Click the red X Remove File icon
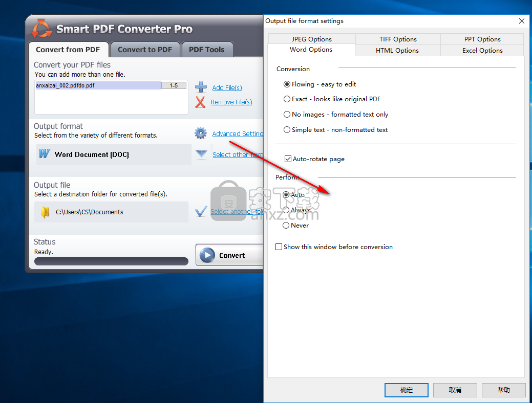Screen dimensions: 532x403 pyautogui.click(x=200, y=102)
